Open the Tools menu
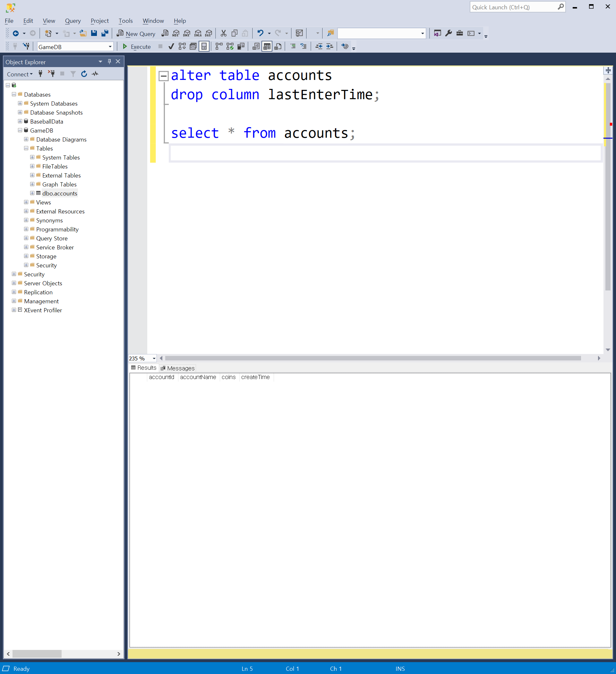Viewport: 616px width, 674px height. [126, 21]
